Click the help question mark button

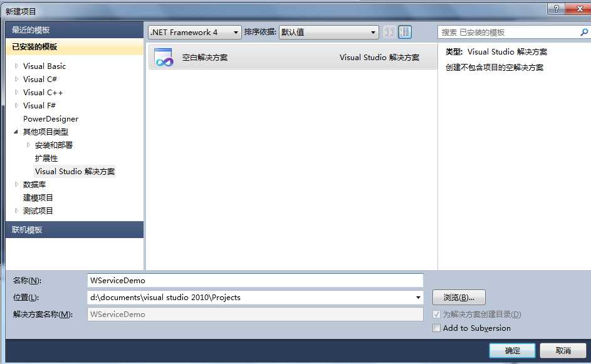[556, 9]
